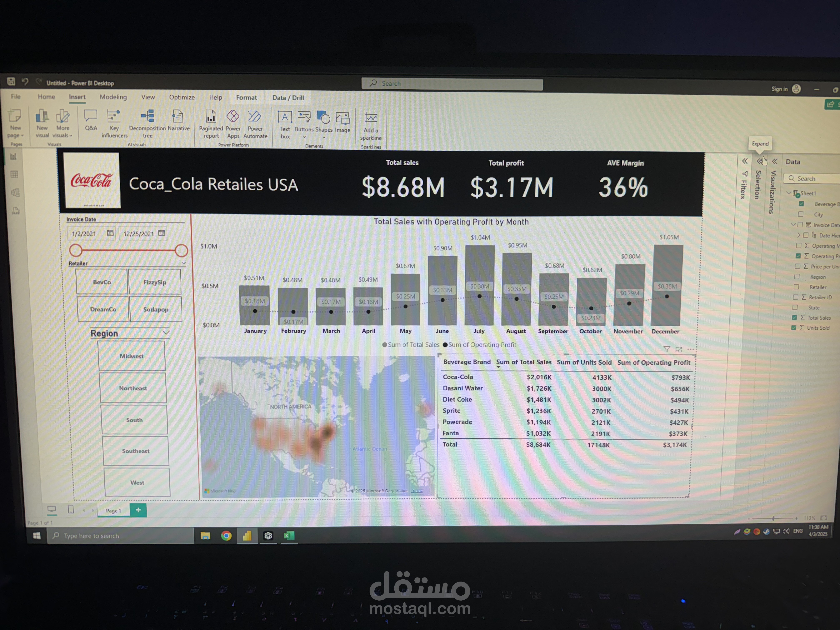Collapse the Sheet1 table tree
This screenshot has height=630, width=840.
point(788,193)
